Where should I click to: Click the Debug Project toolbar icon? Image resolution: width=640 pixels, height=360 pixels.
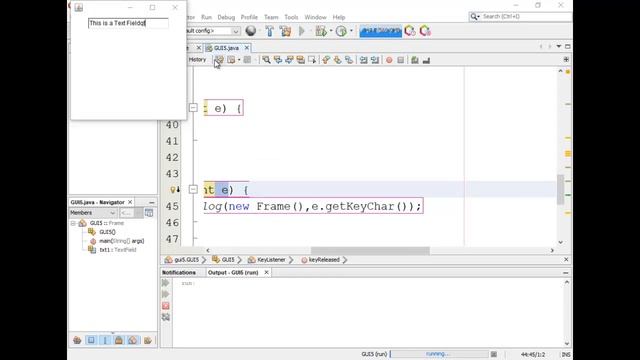pos(321,31)
